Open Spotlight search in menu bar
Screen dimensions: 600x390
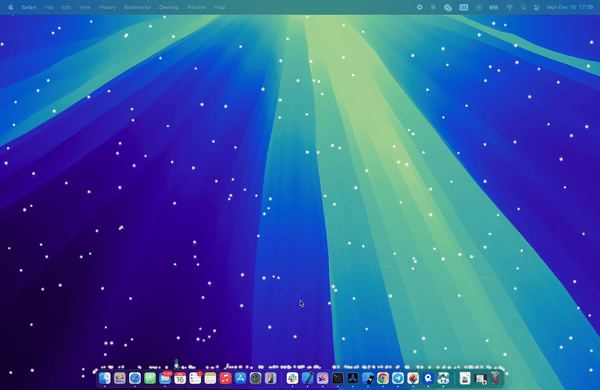pyautogui.click(x=523, y=7)
